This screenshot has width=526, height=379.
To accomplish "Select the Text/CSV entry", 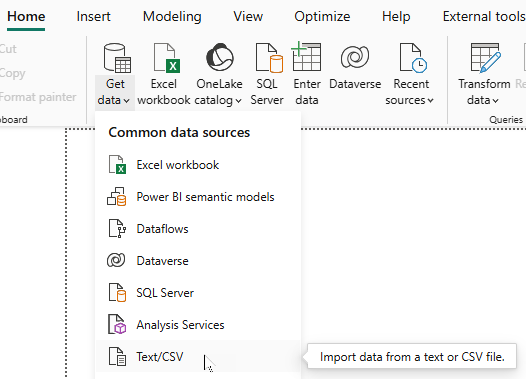I will pyautogui.click(x=160, y=357).
